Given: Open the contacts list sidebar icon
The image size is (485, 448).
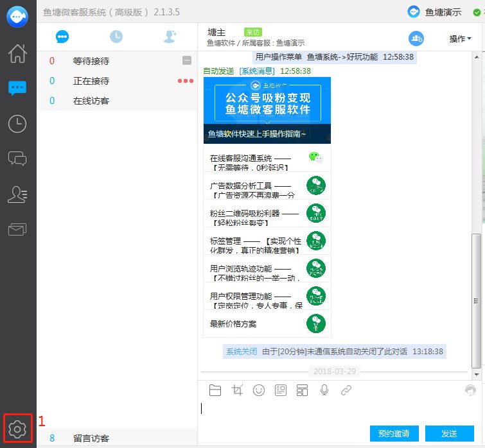Looking at the screenshot, I should [x=17, y=194].
